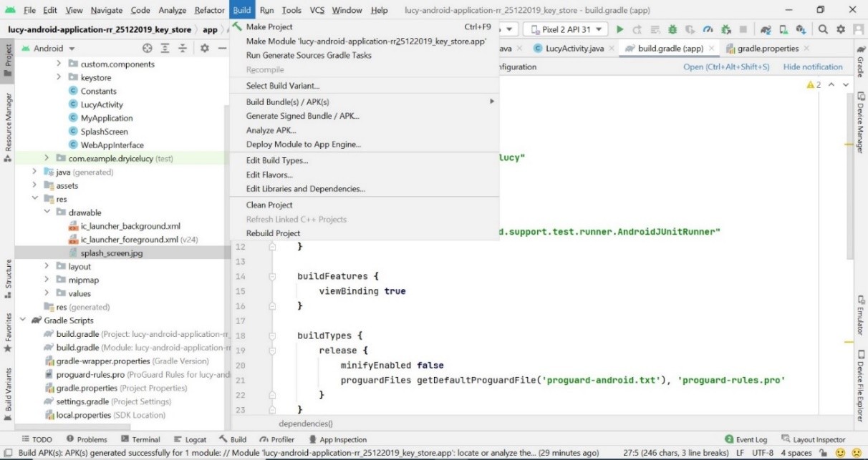868x460 pixels.
Task: Open splash_screen.jpg in the project tree
Action: [111, 253]
